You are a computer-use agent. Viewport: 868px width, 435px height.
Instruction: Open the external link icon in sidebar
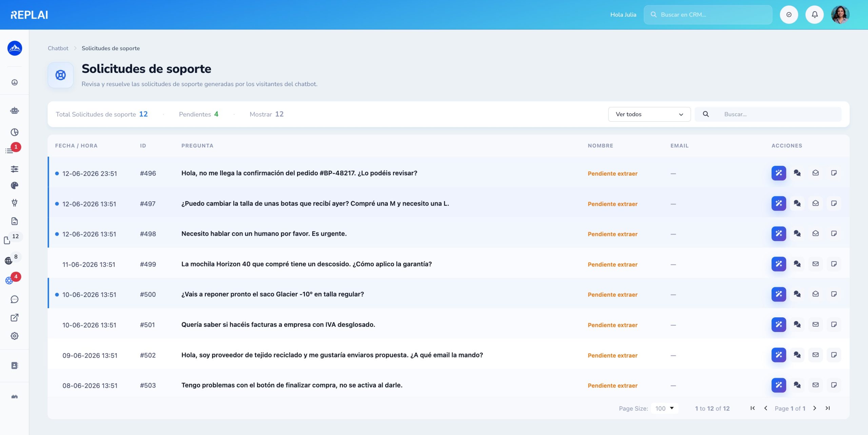15,317
